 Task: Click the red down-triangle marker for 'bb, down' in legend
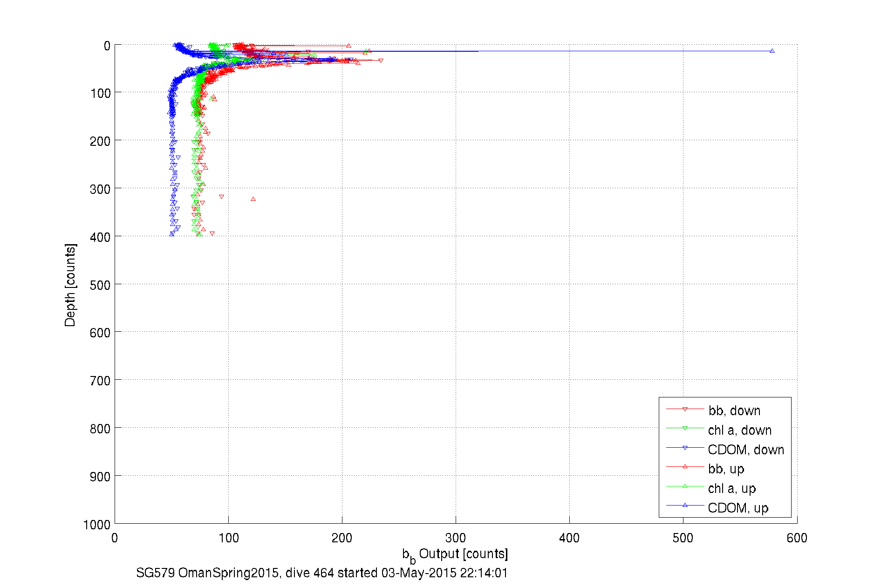pyautogui.click(x=685, y=409)
